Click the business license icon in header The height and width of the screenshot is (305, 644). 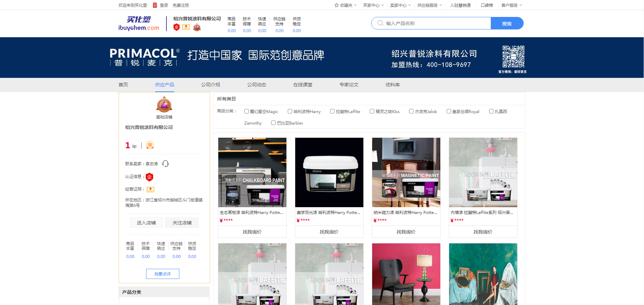coord(186,27)
